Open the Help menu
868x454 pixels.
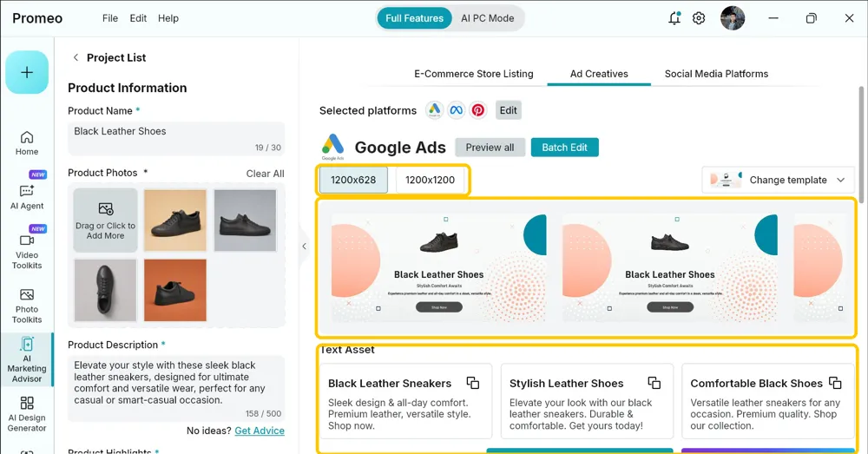(x=168, y=18)
